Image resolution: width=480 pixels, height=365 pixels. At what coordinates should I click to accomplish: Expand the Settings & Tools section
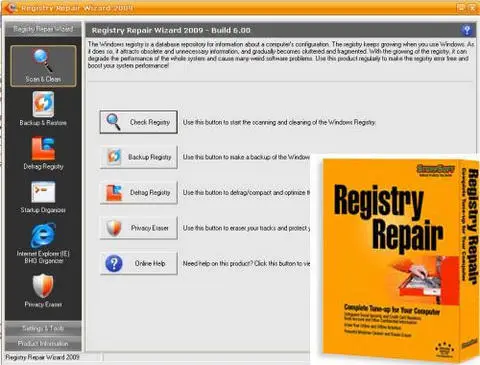click(43, 328)
